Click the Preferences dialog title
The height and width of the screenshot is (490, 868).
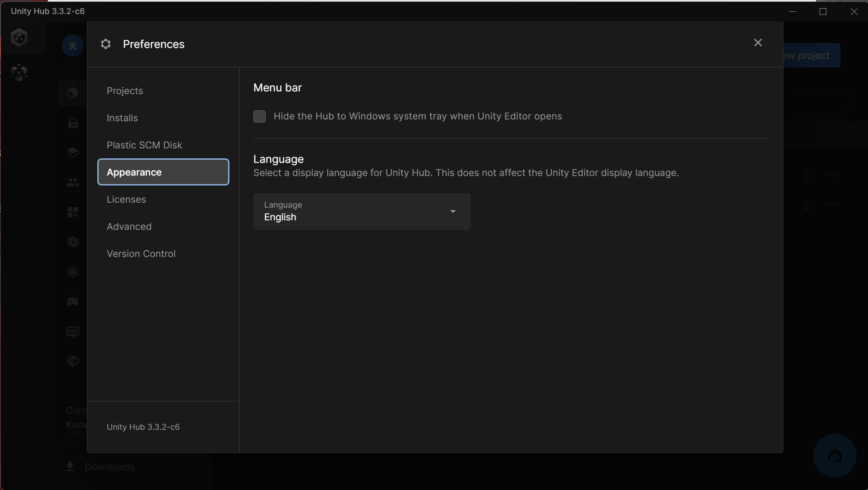153,44
